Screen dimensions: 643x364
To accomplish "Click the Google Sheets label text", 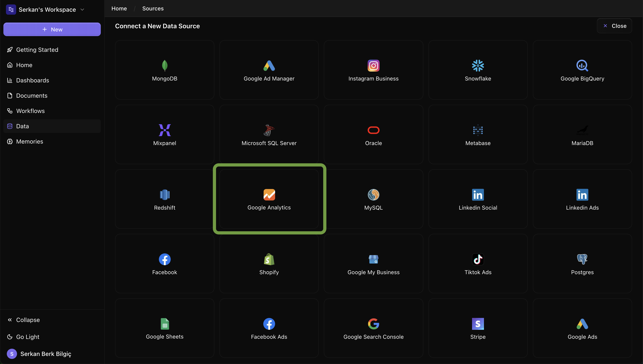I will point(165,337).
